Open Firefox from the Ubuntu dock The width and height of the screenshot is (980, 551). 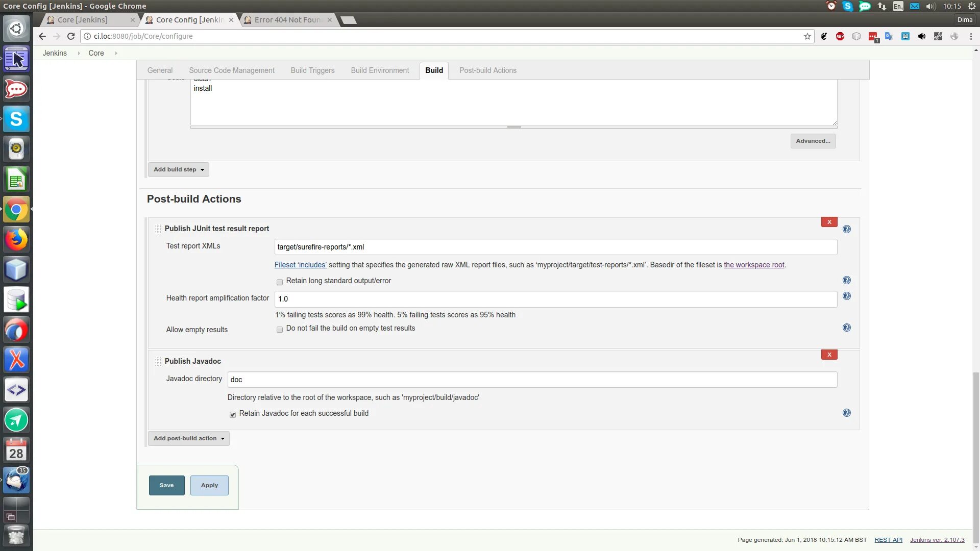click(16, 239)
